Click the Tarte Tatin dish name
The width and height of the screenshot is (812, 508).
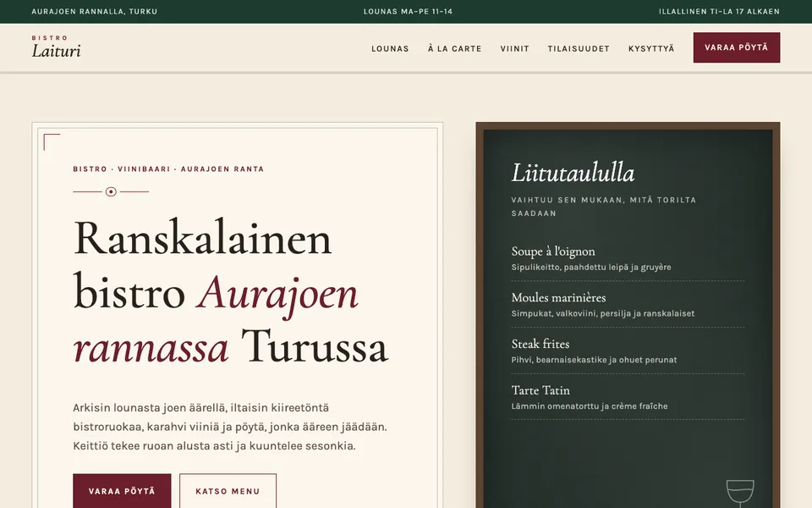click(540, 390)
